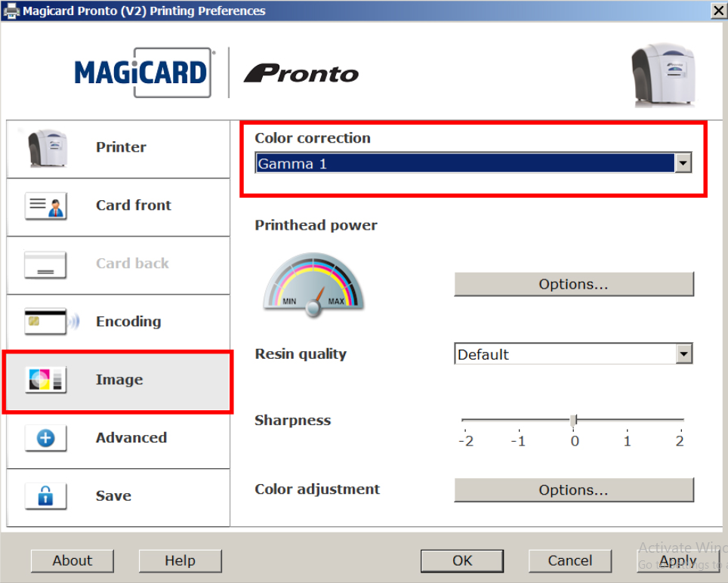Screen dimensions: 728x583
Task: Click the Magicard logo
Action: [x=143, y=74]
